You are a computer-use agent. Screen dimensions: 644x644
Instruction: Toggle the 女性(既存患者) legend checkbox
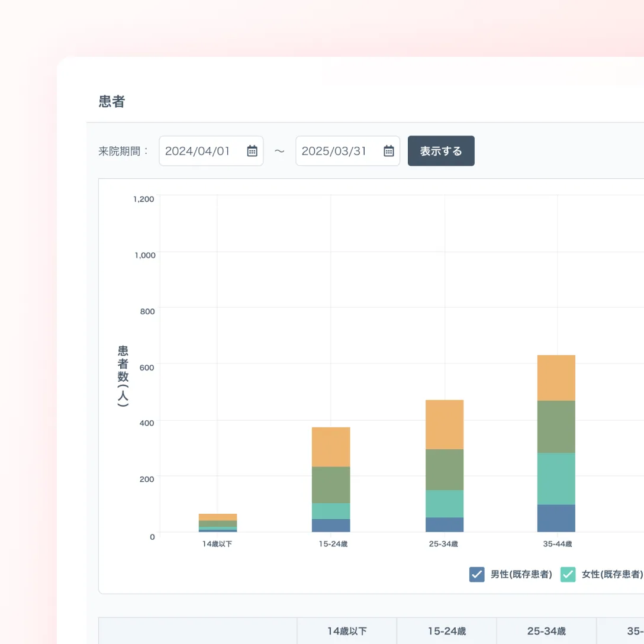tap(568, 574)
